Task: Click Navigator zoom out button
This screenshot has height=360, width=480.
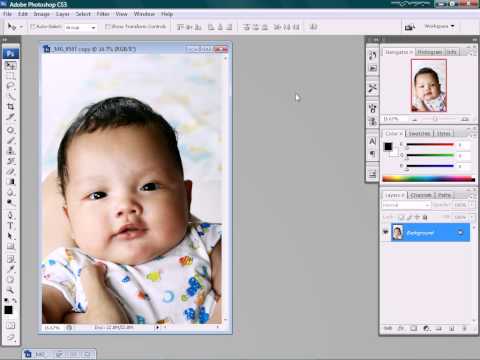Action: [415, 119]
